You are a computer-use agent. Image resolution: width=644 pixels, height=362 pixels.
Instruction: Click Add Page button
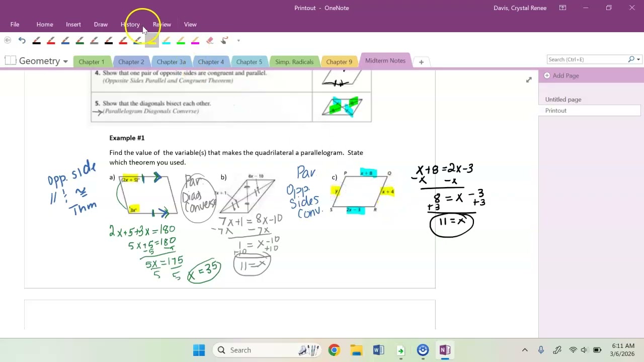pyautogui.click(x=561, y=75)
